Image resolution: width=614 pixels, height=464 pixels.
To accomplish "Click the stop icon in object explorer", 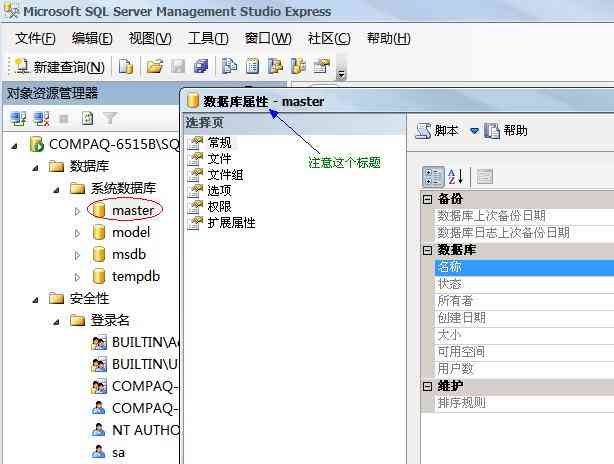I will 63,119.
